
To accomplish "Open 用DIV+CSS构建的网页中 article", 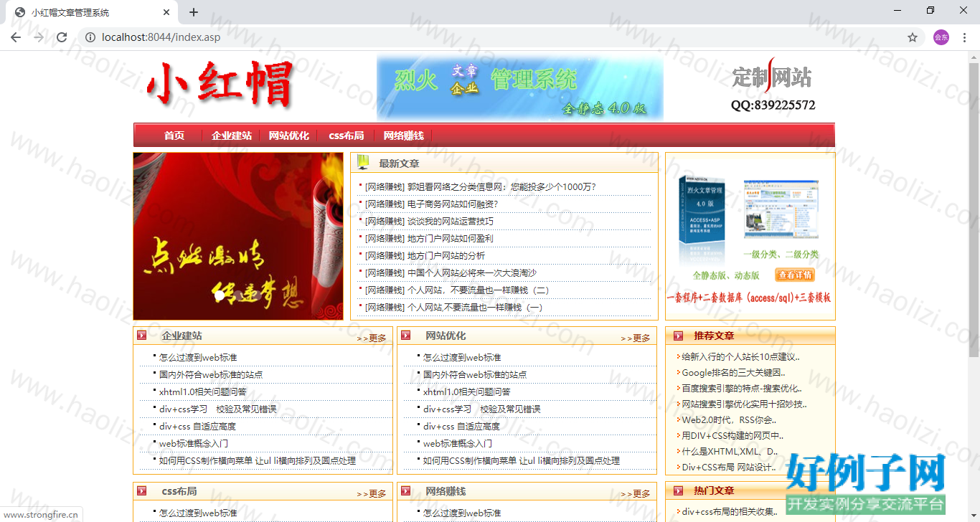I will [732, 435].
